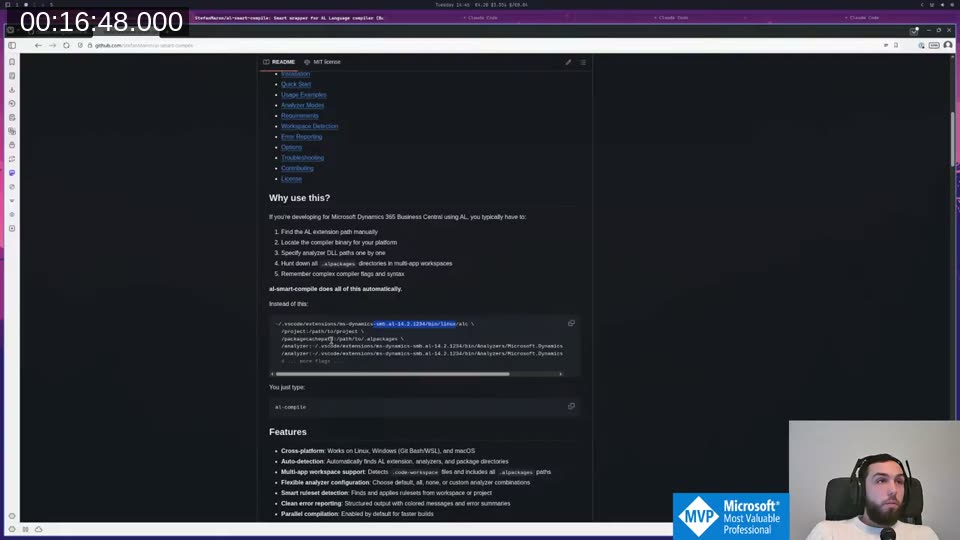Open the Contributing link
This screenshot has width=960, height=540.
tap(297, 168)
